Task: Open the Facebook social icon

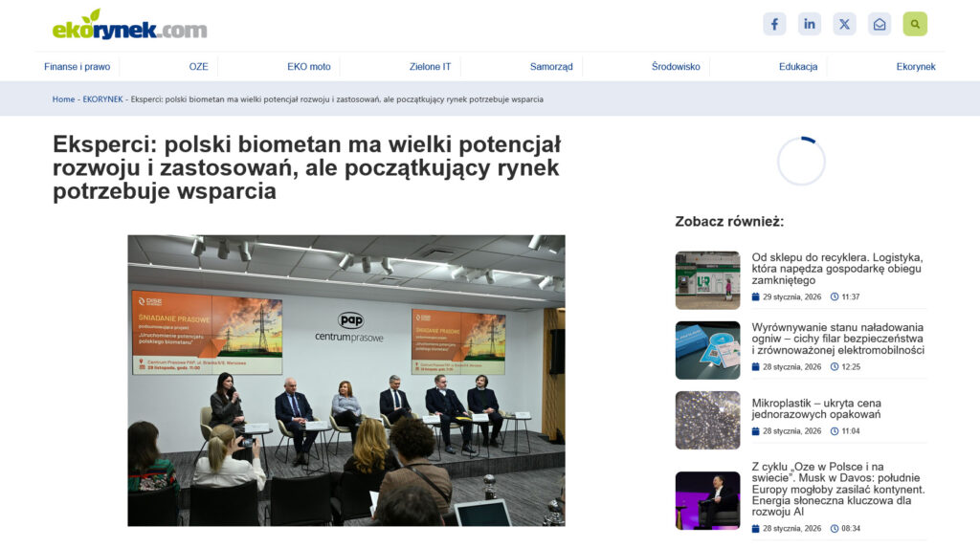Action: point(774,24)
